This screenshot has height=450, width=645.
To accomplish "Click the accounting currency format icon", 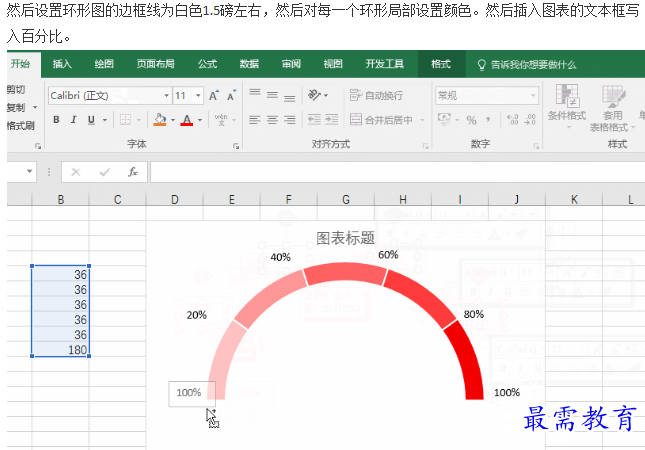I will tap(444, 119).
